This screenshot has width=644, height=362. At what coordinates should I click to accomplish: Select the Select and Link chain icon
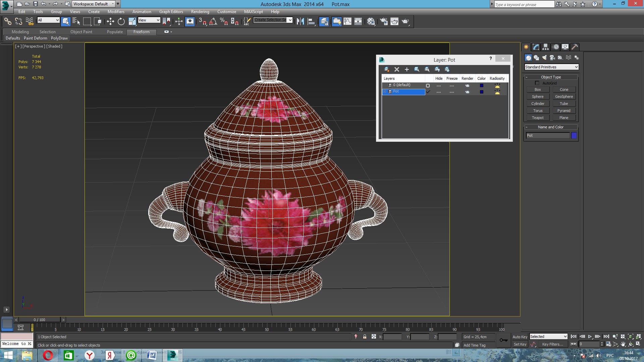pyautogui.click(x=8, y=22)
